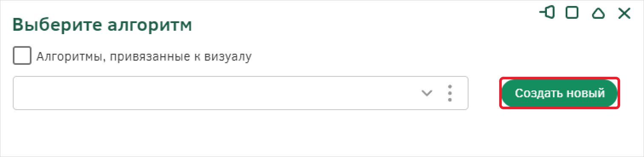
Task: Collapse the panel using the triangle icon
Action: click(x=598, y=13)
